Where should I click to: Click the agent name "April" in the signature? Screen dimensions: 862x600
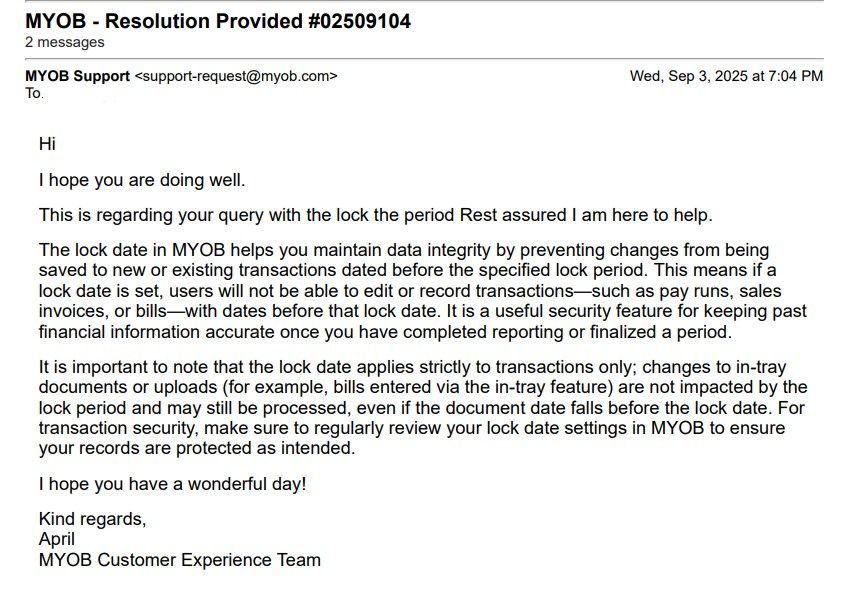[x=56, y=539]
